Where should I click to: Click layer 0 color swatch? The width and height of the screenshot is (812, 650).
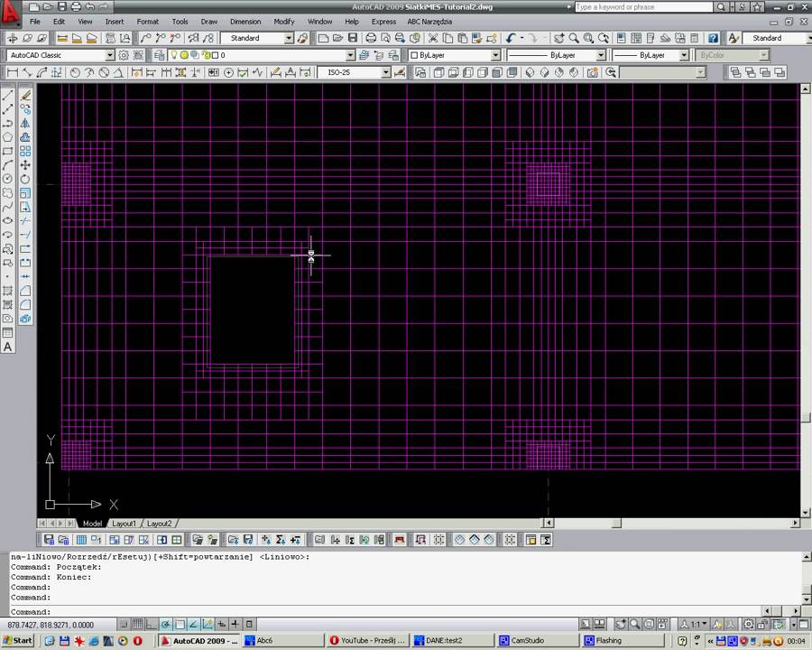(216, 55)
